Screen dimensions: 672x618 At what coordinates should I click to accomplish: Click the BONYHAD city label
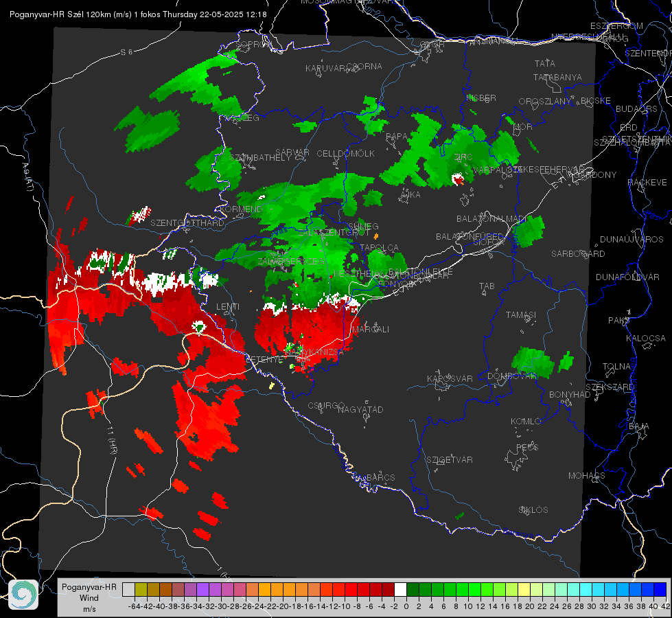(x=570, y=395)
